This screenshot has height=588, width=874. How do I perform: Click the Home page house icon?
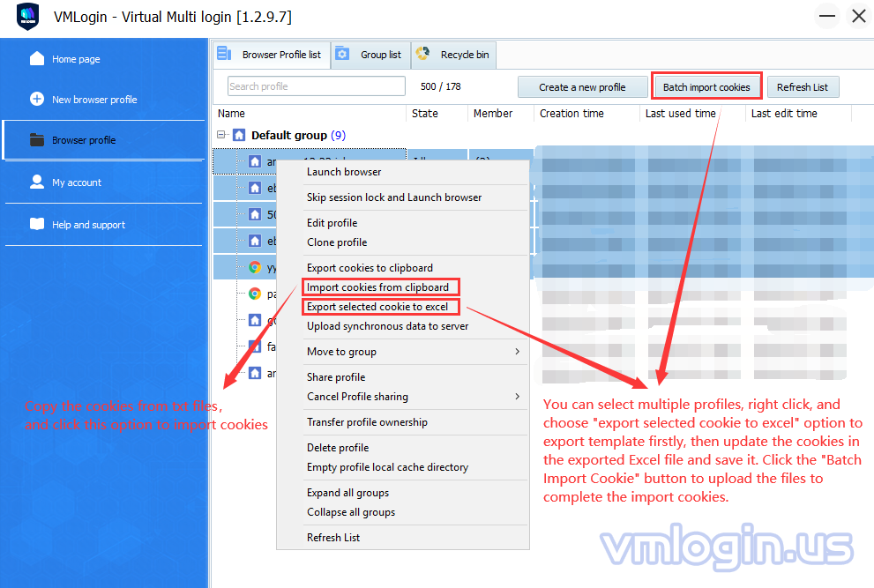click(x=37, y=59)
